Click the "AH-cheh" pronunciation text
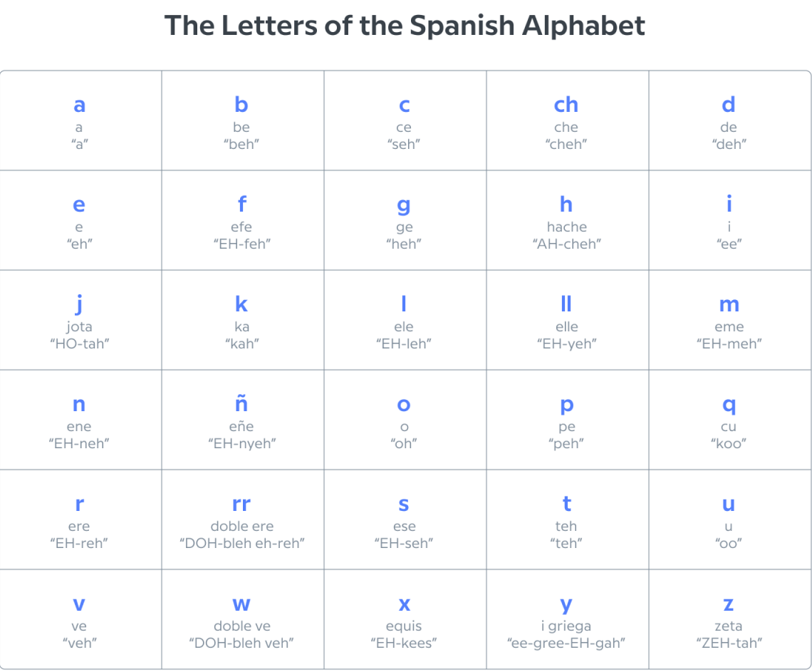Screen dimensions: 812x672 [566, 244]
